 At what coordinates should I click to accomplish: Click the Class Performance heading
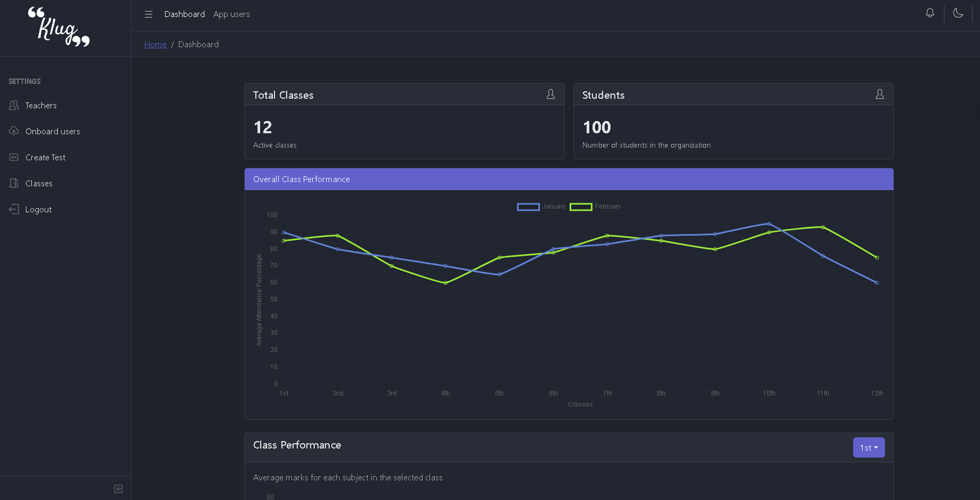coord(297,445)
